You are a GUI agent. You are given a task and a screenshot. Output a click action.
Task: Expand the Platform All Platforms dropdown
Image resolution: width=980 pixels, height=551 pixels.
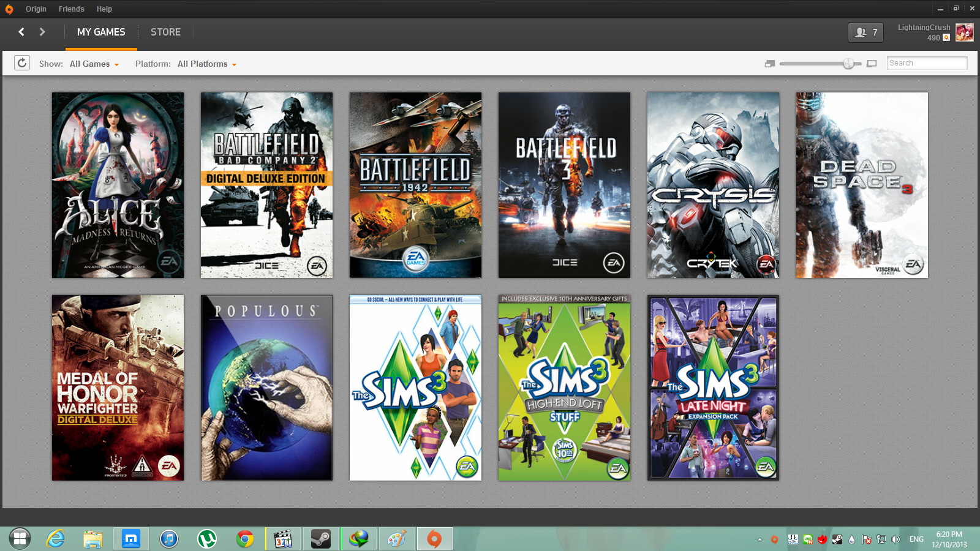(207, 64)
